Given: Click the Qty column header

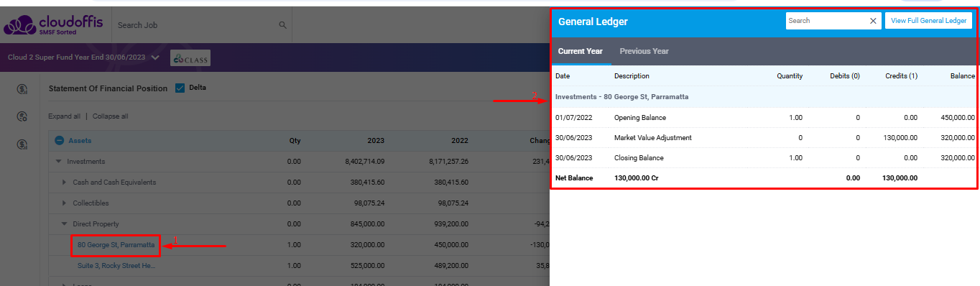Looking at the screenshot, I should [x=295, y=141].
